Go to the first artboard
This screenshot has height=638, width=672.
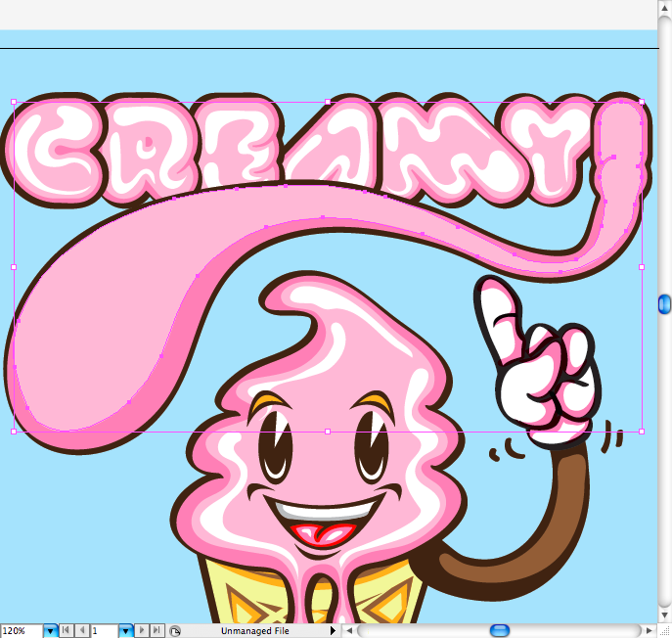(x=67, y=631)
